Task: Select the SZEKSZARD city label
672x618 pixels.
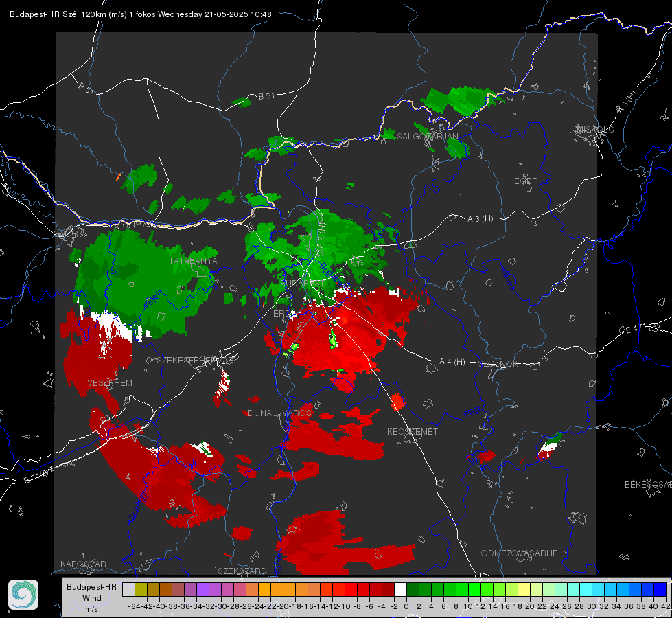Action: [x=242, y=571]
